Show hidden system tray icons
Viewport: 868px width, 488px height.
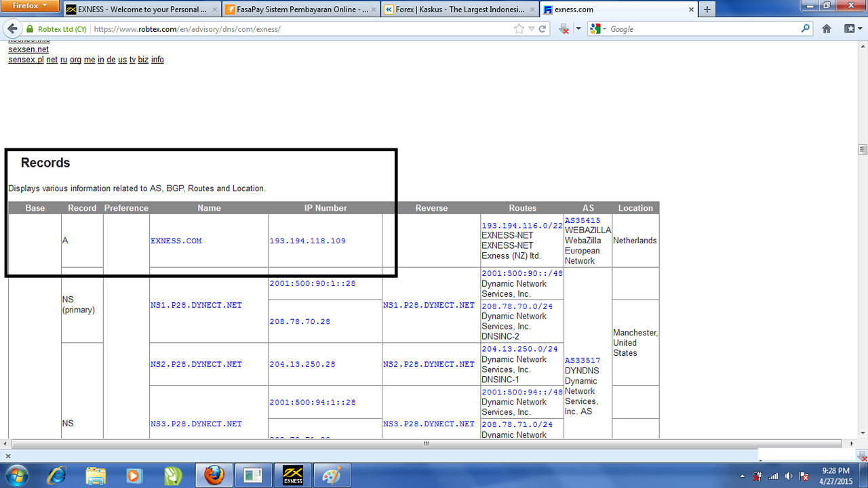pos(742,476)
